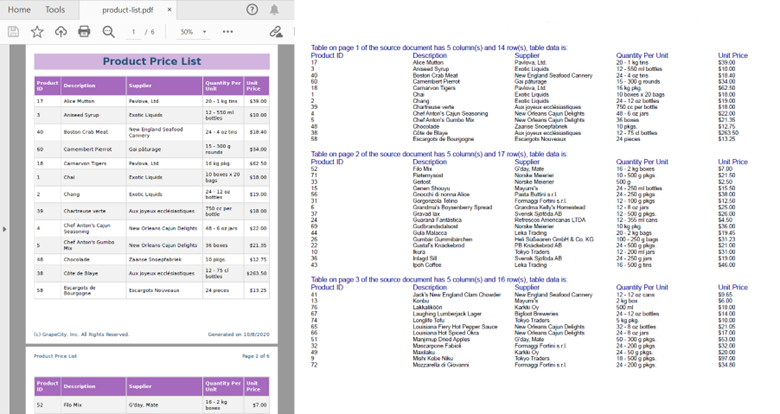Click the cloud upload icon
This screenshot has height=414, width=780.
[61, 32]
